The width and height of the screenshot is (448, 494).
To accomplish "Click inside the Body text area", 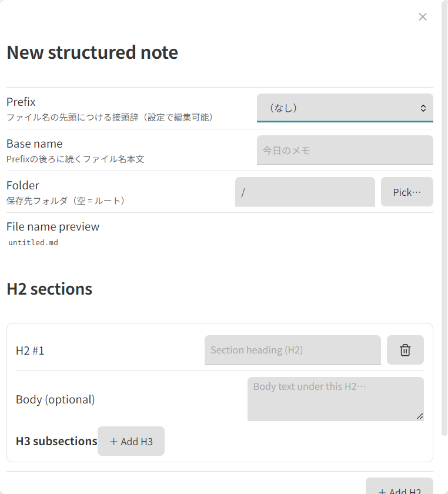I will pyautogui.click(x=336, y=399).
